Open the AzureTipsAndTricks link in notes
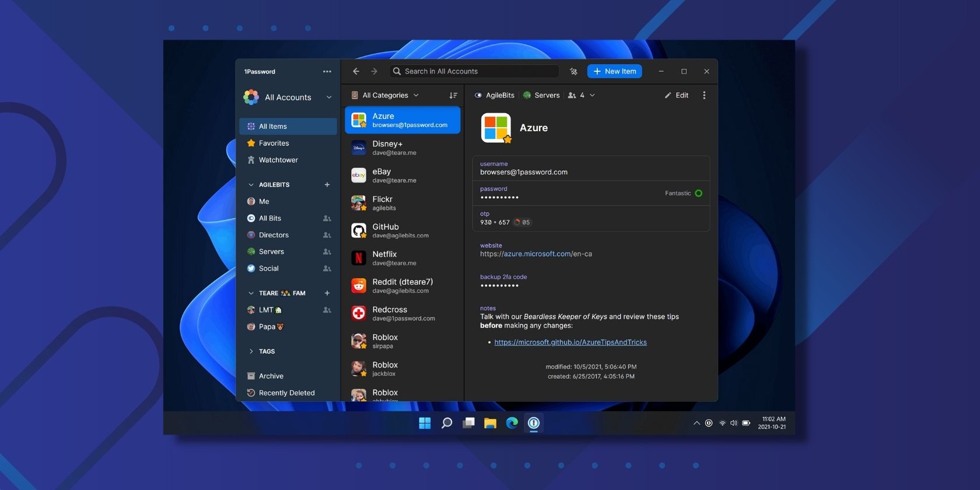980x490 pixels. coord(570,342)
